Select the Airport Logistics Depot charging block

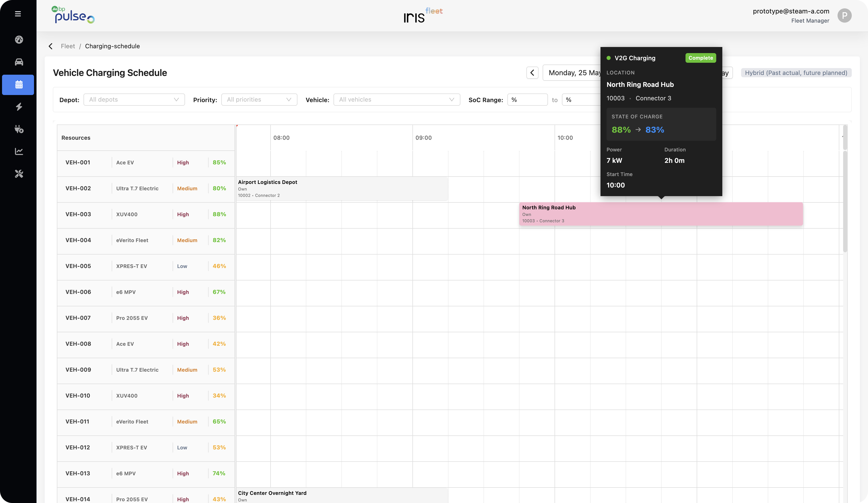click(342, 188)
